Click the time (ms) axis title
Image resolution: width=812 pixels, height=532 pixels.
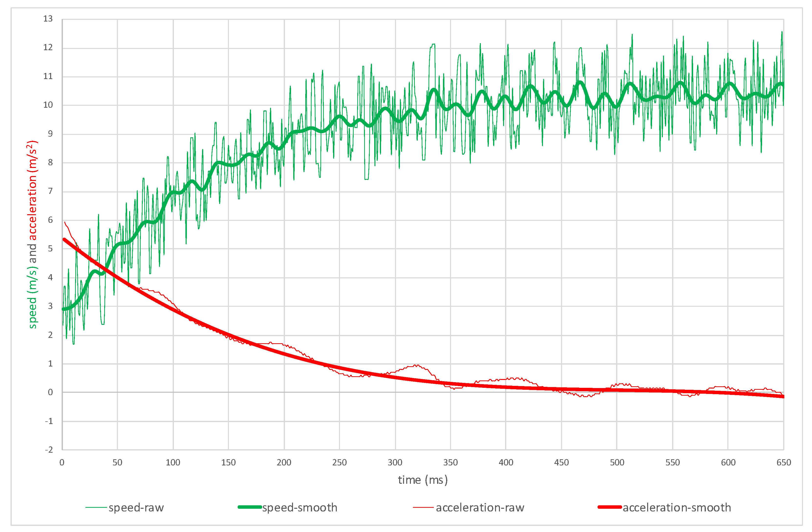click(x=423, y=480)
